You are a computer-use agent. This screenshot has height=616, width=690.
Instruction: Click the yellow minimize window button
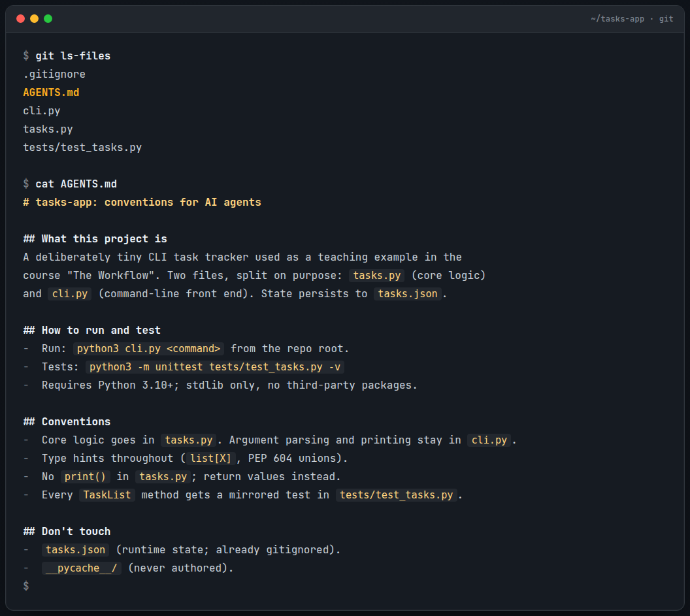click(35, 18)
